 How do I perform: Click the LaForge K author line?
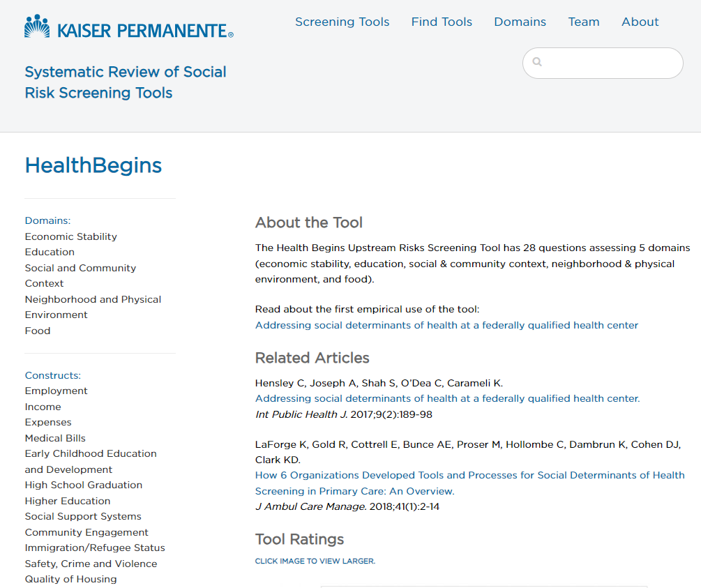(x=467, y=452)
